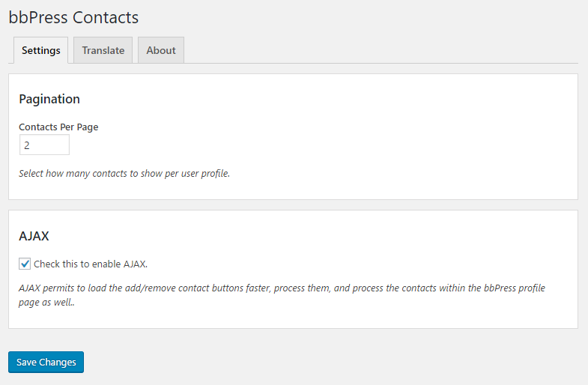Click the Pagination section heading
The image size is (588, 385).
point(49,99)
